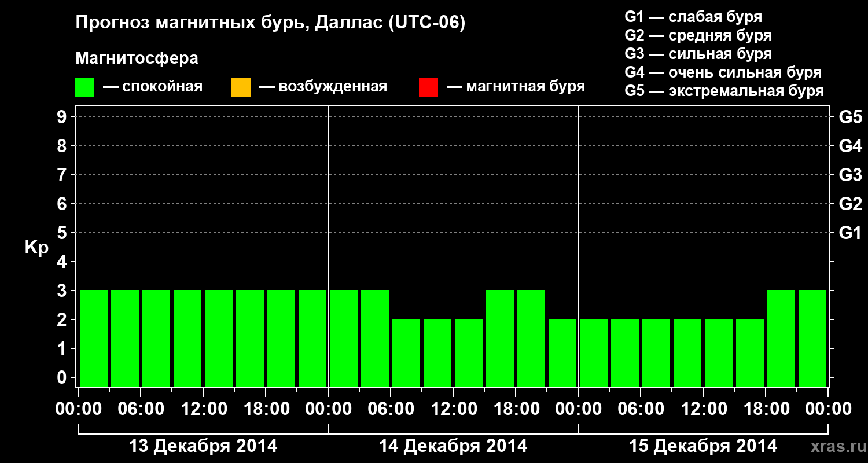Select the 'G2 — средняя буря' description line
The width and height of the screenshot is (868, 463).
click(698, 35)
